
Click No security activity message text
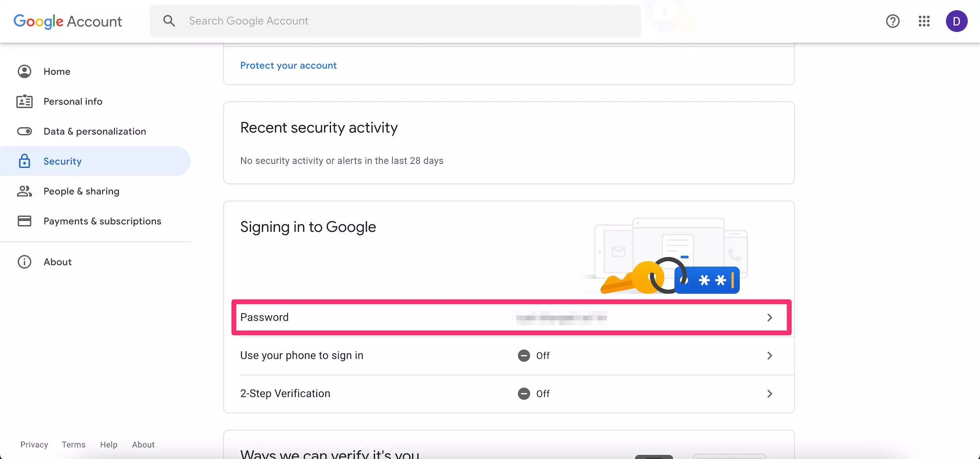[x=341, y=161]
